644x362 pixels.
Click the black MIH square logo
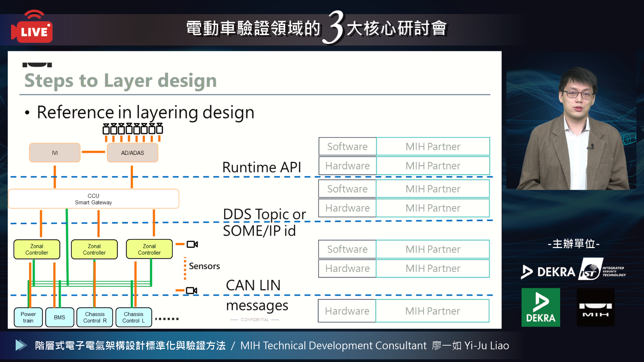596,307
